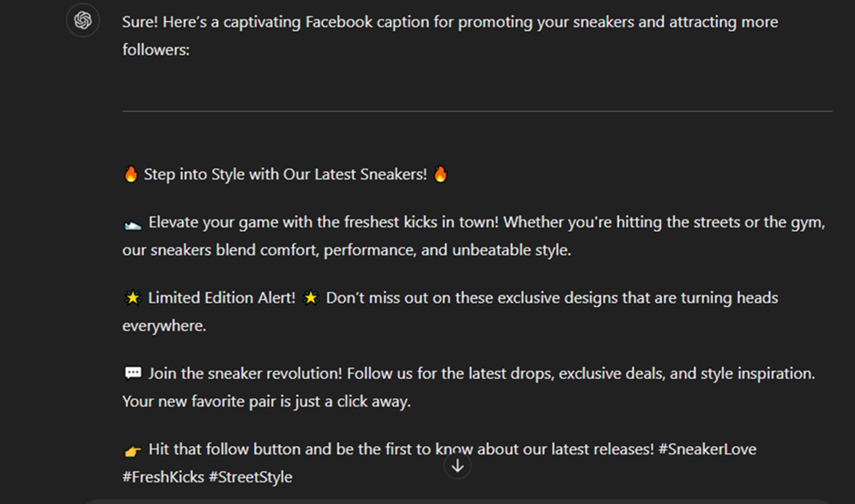Click the scroll-to-bottom down arrow button
Image resolution: width=855 pixels, height=504 pixels.
458,466
